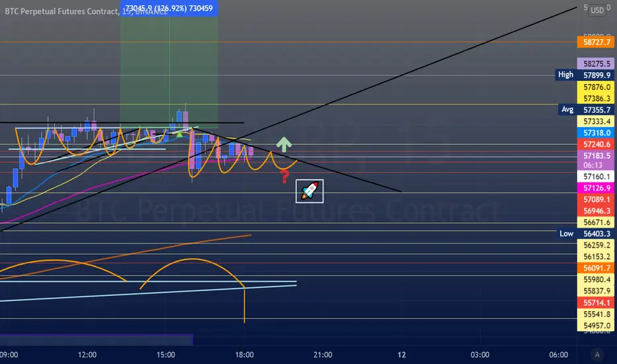Click the 58727.7 orange price label
617x364 pixels.
pos(596,42)
